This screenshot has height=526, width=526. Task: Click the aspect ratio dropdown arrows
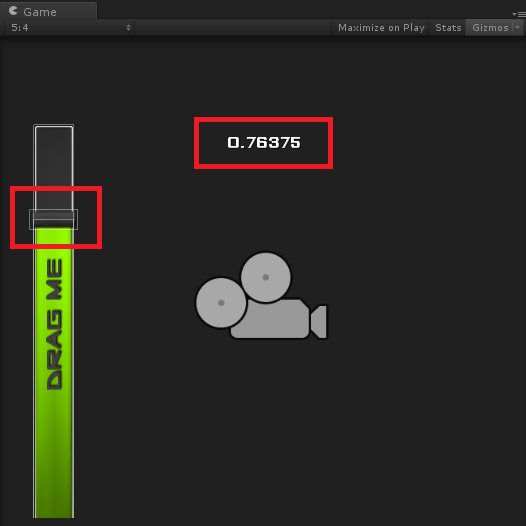(128, 28)
